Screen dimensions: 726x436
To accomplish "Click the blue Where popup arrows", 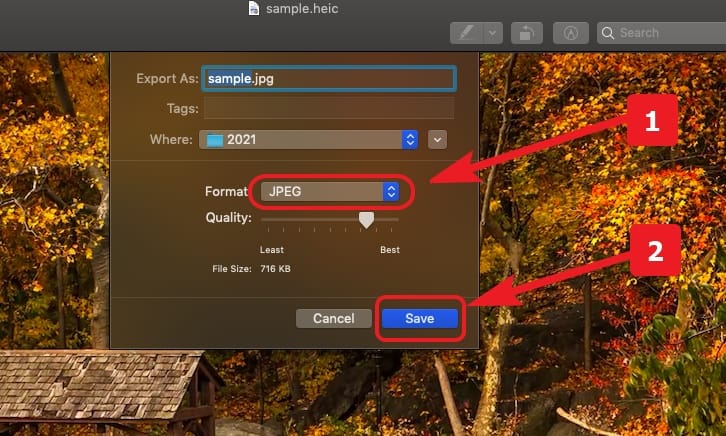I will pos(410,139).
